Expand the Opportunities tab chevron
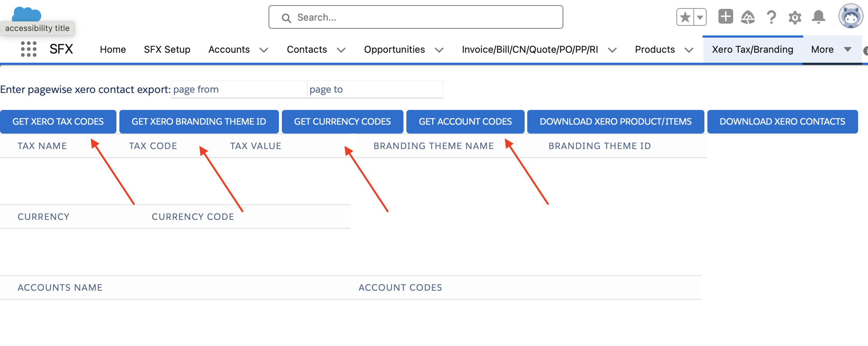The image size is (868, 346). tap(439, 50)
